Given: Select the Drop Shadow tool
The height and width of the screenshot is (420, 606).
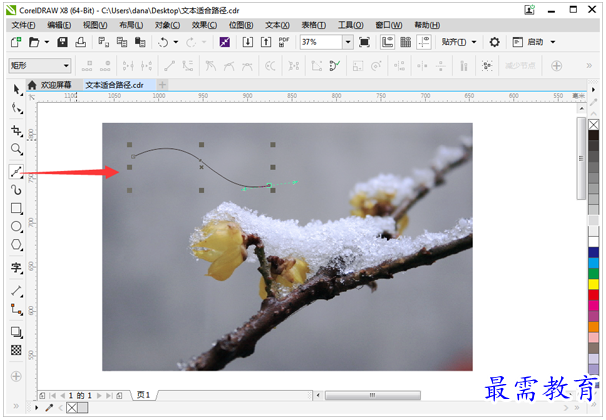Looking at the screenshot, I should click(16, 332).
